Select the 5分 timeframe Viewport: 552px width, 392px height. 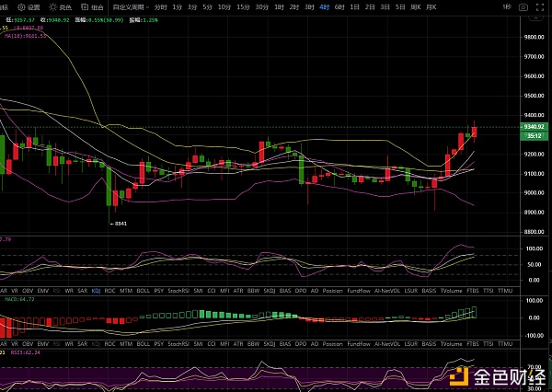[207, 7]
